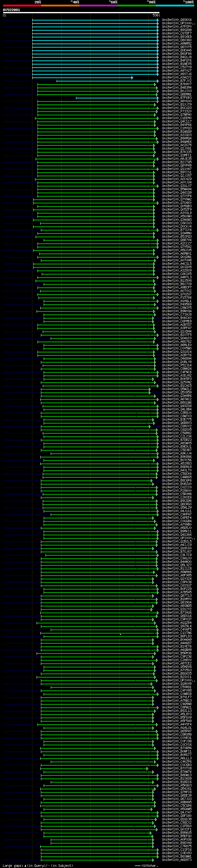
Task: Click the purple ~60% identity legend segment
Action: [99, 6]
